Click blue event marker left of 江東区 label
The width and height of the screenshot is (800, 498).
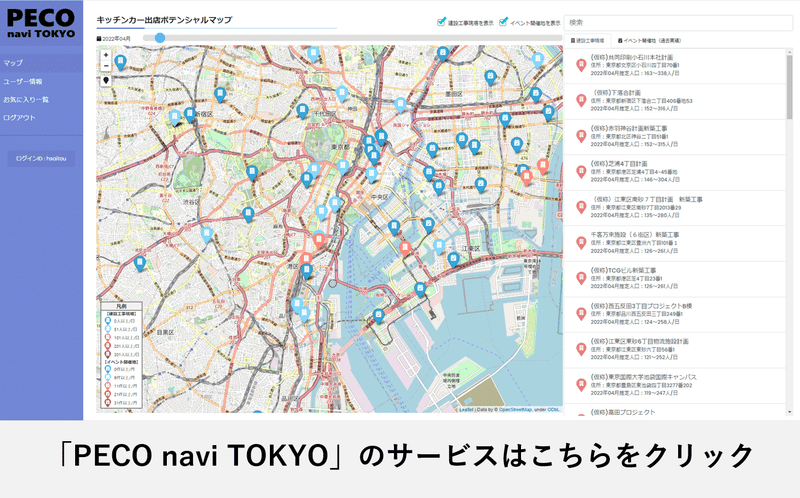454,260
